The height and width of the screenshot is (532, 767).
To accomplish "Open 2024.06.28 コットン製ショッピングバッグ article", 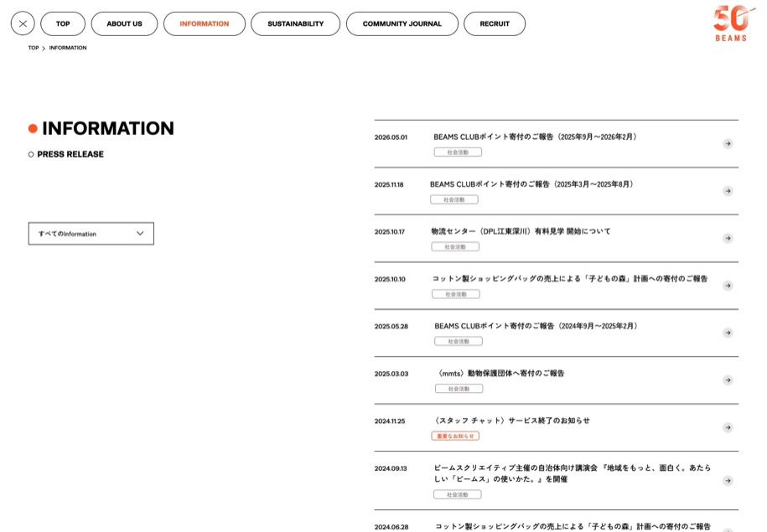I will (x=573, y=527).
